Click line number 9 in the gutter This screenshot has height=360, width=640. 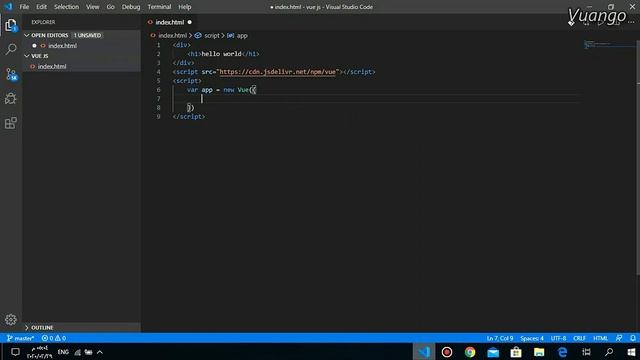pyautogui.click(x=158, y=117)
